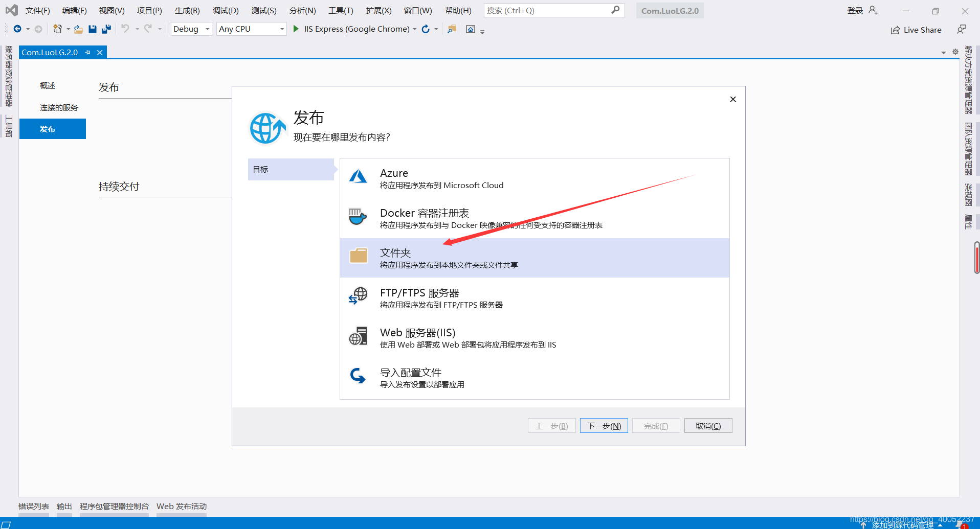Open the toolbar options overflow arrow
Screen dimensions: 980x529
point(482,31)
